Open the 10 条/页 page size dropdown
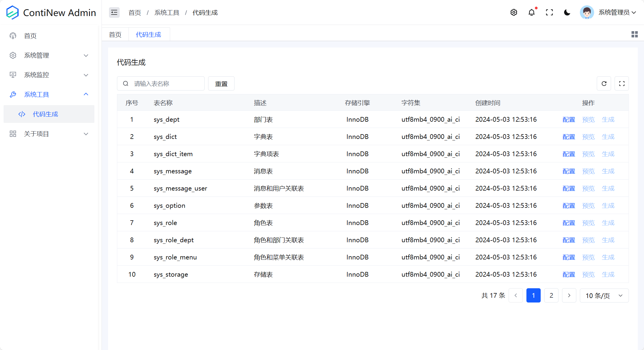Image resolution: width=644 pixels, height=350 pixels. [604, 296]
